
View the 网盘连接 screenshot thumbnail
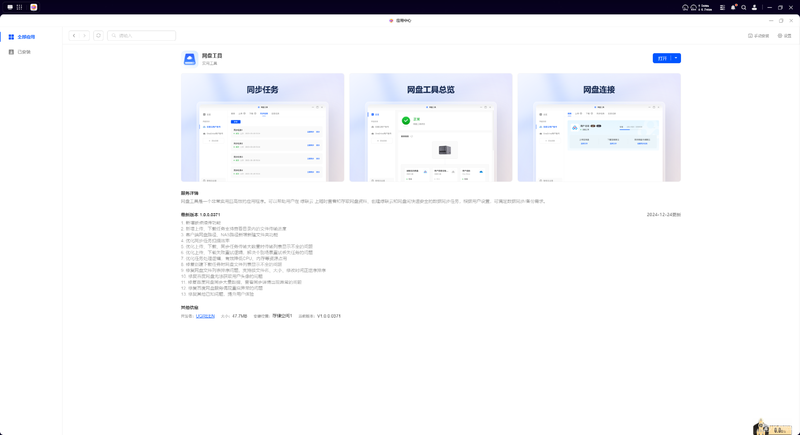tap(599, 127)
